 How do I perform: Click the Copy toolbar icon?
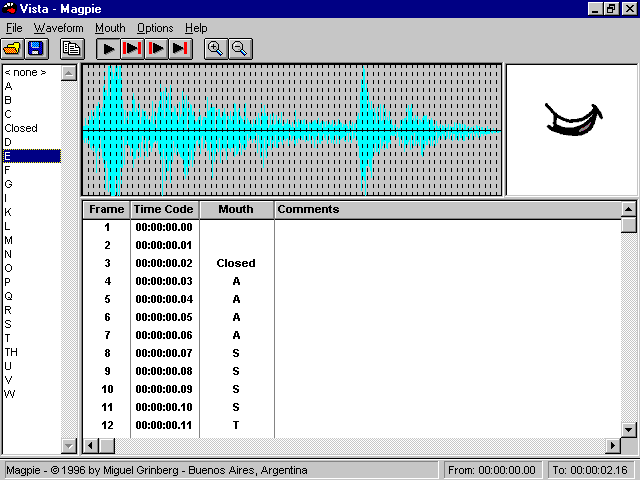(x=70, y=48)
